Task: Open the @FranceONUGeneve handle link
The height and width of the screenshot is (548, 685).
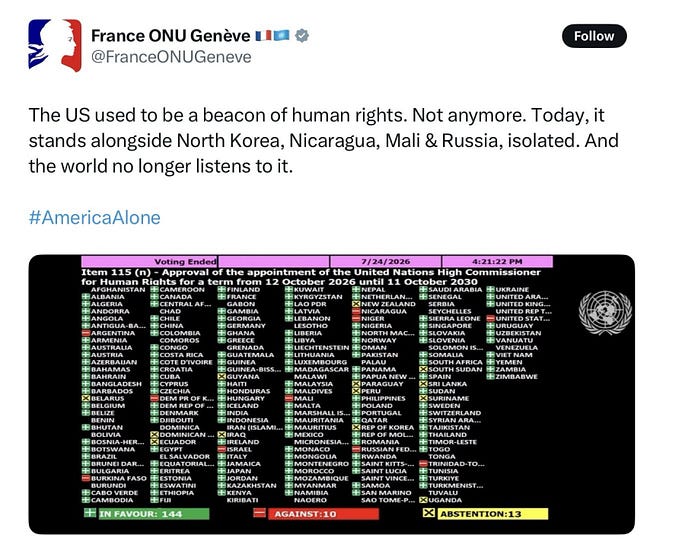Action: click(x=171, y=57)
